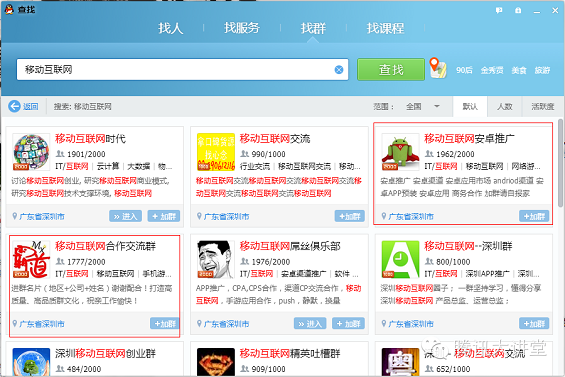
Task: Sort results by 活跃度
Action: click(543, 106)
